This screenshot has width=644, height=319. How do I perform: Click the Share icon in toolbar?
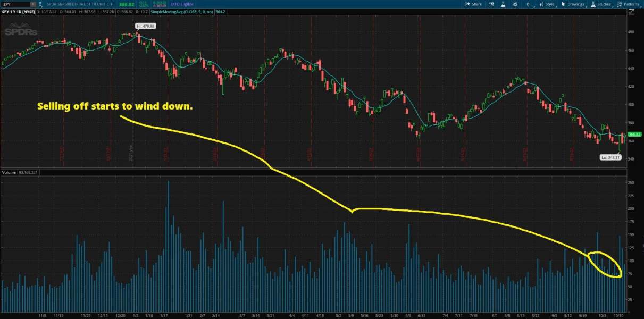(467, 4)
